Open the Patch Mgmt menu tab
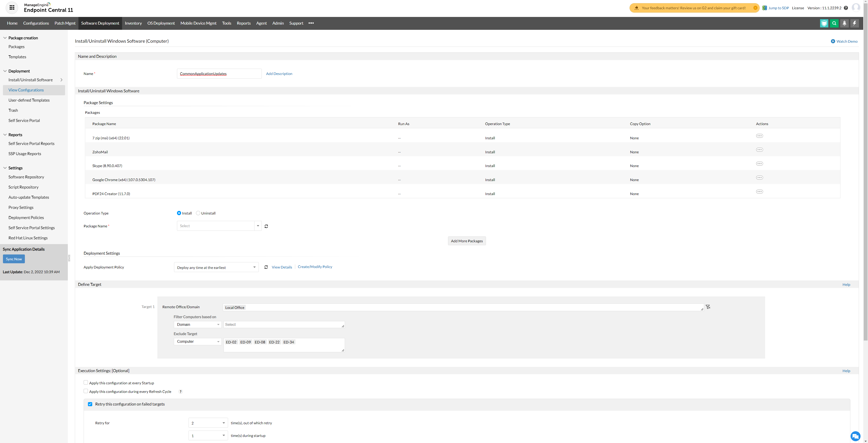The height and width of the screenshot is (443, 868). pos(65,23)
